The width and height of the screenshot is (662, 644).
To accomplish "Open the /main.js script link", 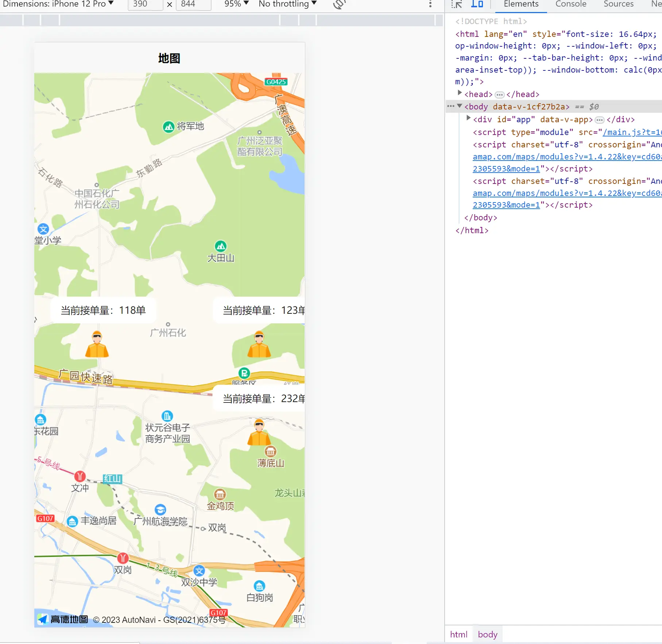I will pyautogui.click(x=632, y=132).
